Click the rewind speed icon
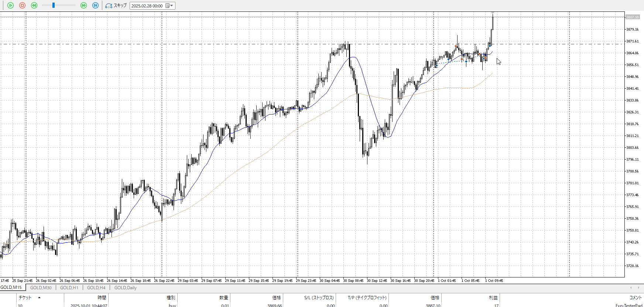Image resolution: width=644 pixels, height=307 pixels. (34, 6)
